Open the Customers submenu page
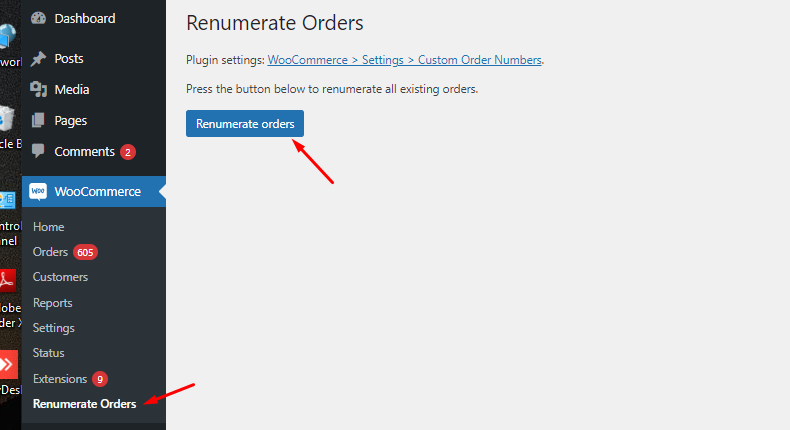Image resolution: width=790 pixels, height=430 pixels. click(x=60, y=277)
